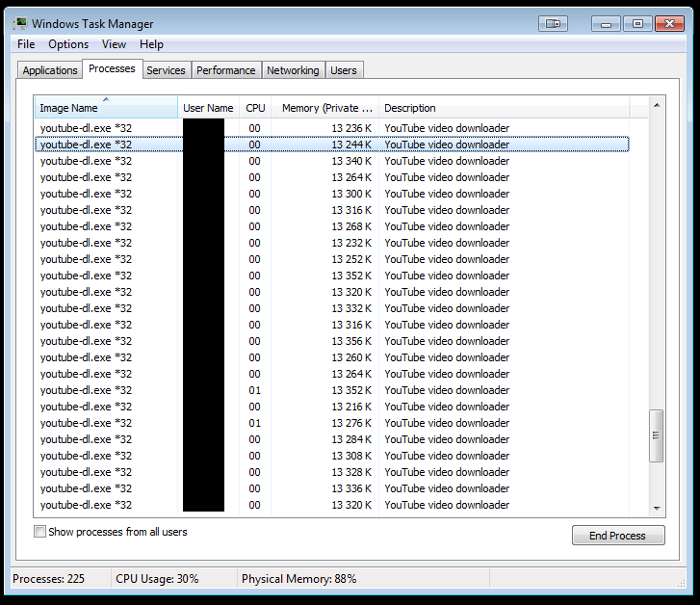Select the process using 13 268 K

tap(332, 226)
